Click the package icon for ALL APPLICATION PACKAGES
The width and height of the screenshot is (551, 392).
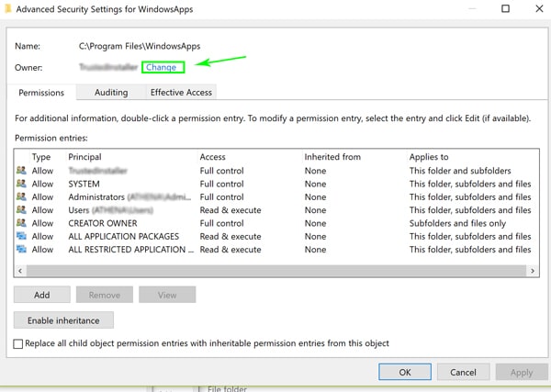21,236
